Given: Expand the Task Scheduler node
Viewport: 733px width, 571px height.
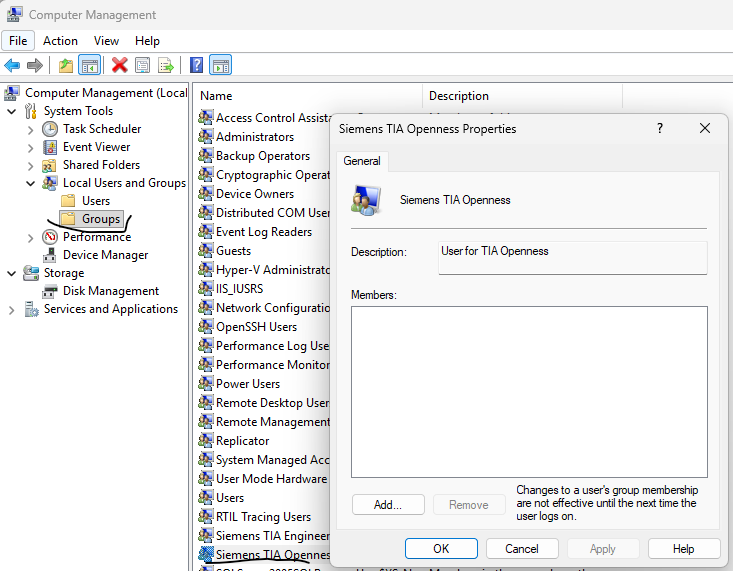Looking at the screenshot, I should click(30, 130).
